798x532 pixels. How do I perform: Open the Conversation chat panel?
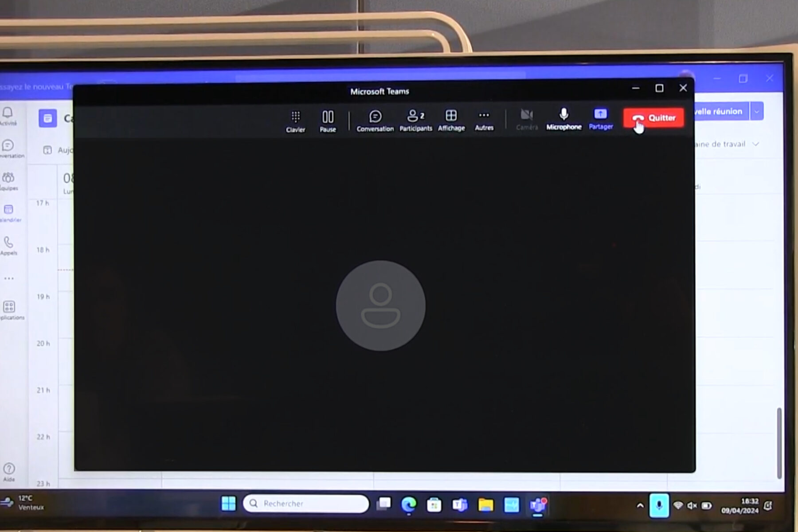(375, 121)
